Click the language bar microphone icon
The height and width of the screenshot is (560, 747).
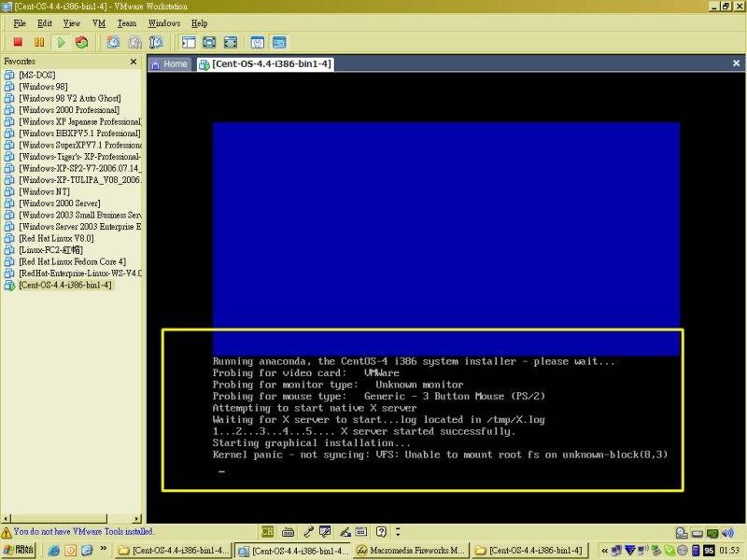point(308,531)
